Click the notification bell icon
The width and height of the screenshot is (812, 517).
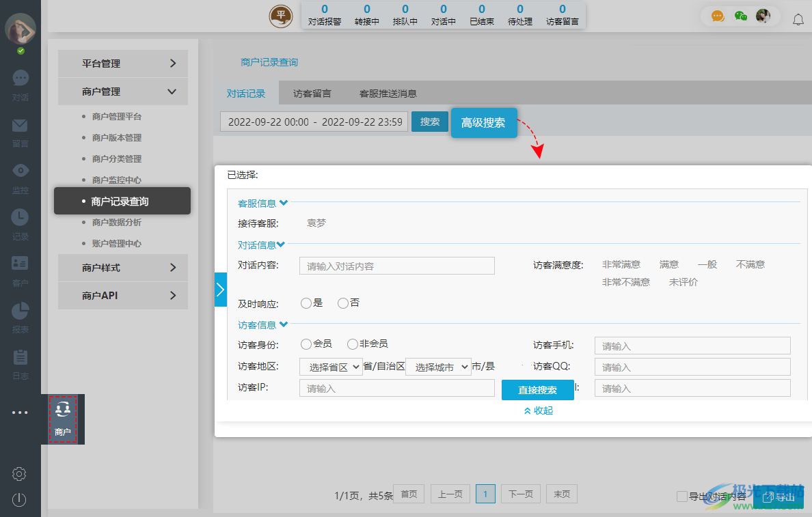pyautogui.click(x=798, y=19)
